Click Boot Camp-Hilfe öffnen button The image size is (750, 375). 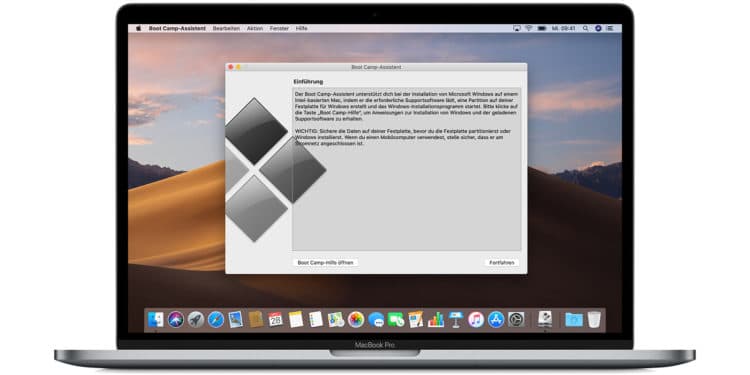click(x=325, y=263)
